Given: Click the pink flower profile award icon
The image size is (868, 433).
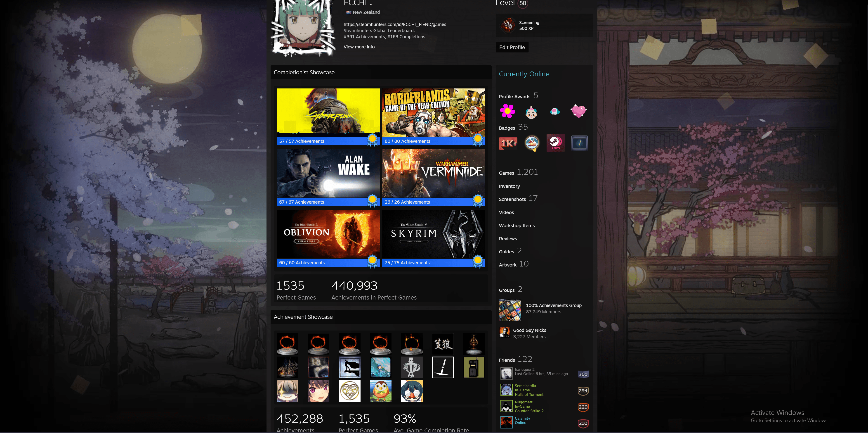Looking at the screenshot, I should (507, 111).
